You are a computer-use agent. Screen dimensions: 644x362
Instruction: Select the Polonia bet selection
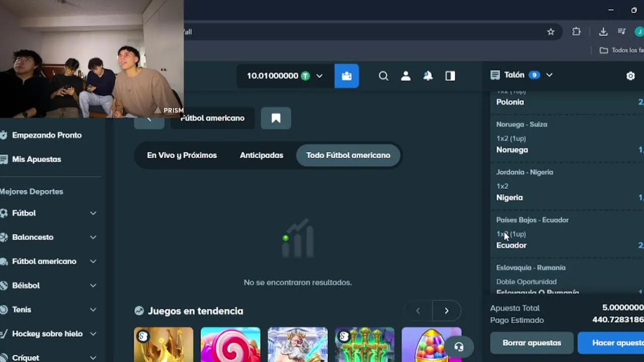pos(510,102)
